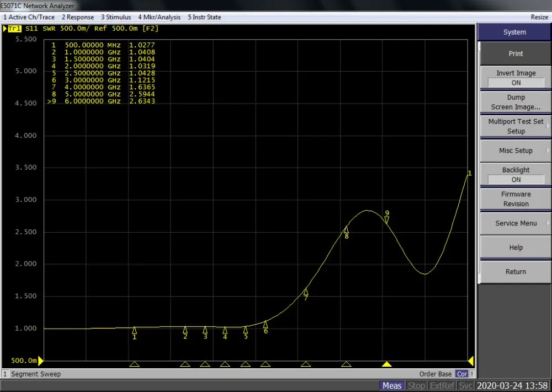
Task: Click marker 6 on the trace
Action: 266,325
